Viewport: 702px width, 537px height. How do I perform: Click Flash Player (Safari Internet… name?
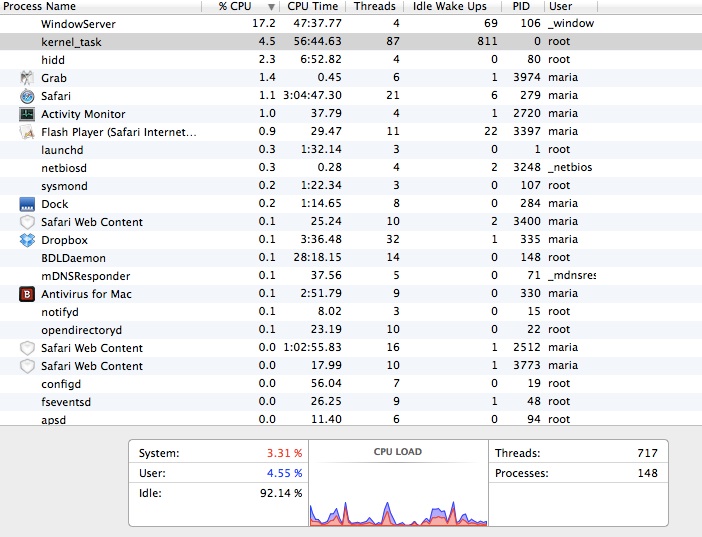[x=119, y=132]
